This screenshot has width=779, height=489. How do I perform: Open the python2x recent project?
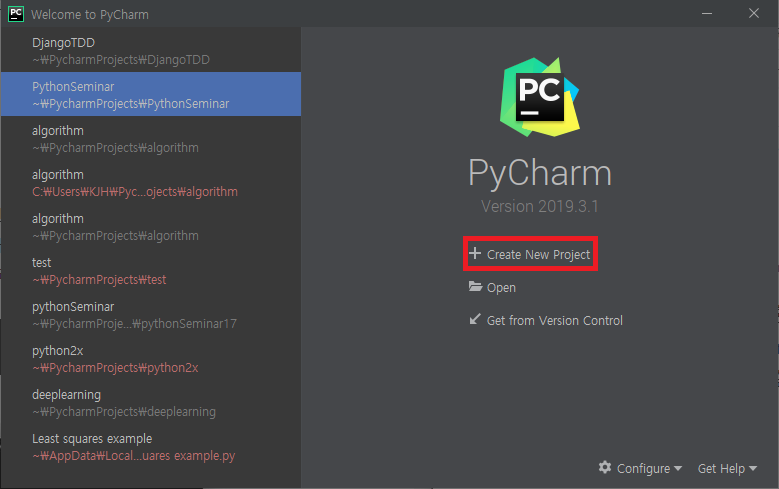pos(151,358)
